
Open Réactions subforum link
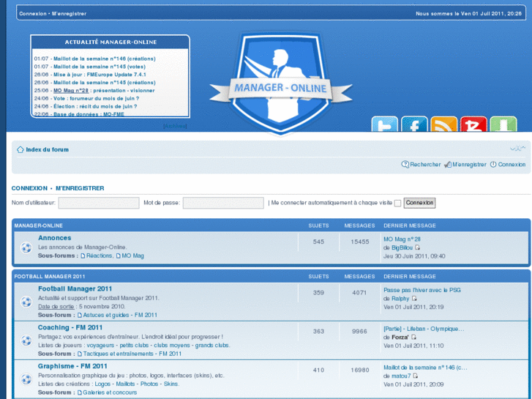click(99, 256)
